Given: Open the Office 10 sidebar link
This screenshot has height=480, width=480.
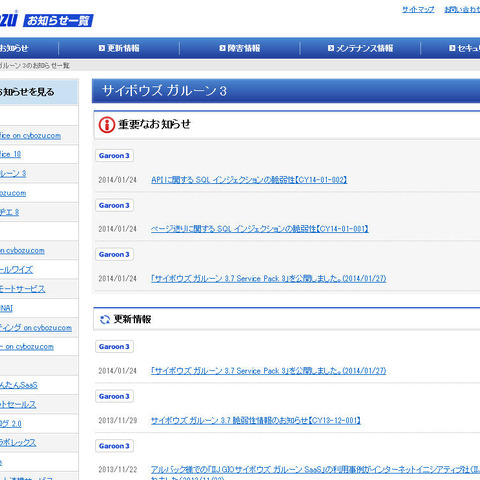Looking at the screenshot, I should pos(10,154).
